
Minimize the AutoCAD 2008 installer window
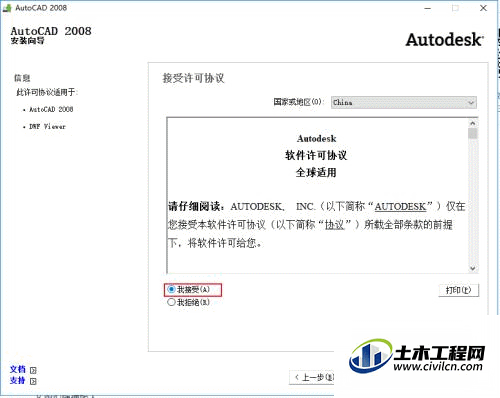click(x=428, y=8)
